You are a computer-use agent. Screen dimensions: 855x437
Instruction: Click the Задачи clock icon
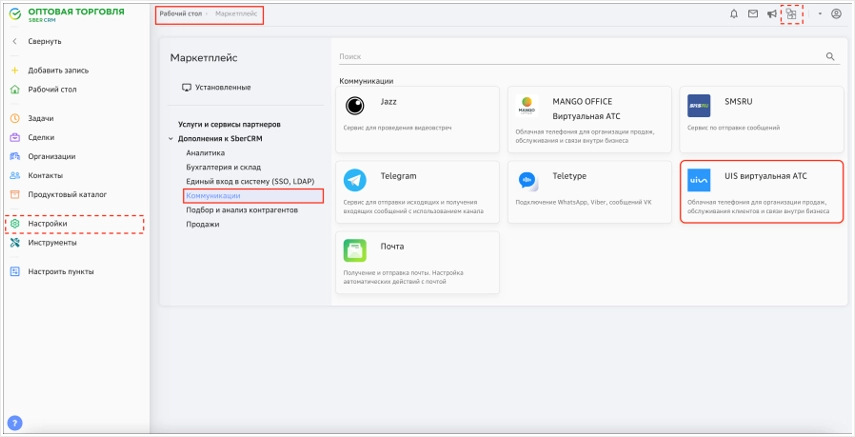pos(15,118)
